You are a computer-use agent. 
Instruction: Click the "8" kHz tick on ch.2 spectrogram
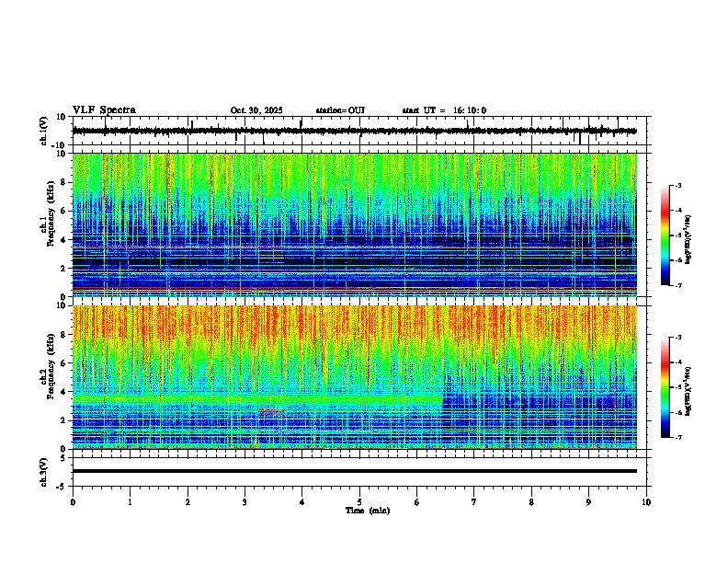coord(63,335)
